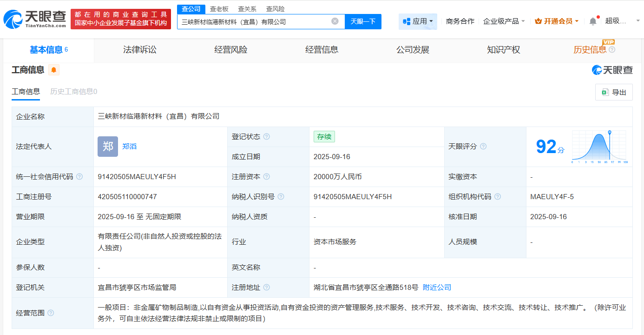Image resolution: width=644 pixels, height=335 pixels.
Task: Open the 附近公司 link
Action: pos(435,287)
